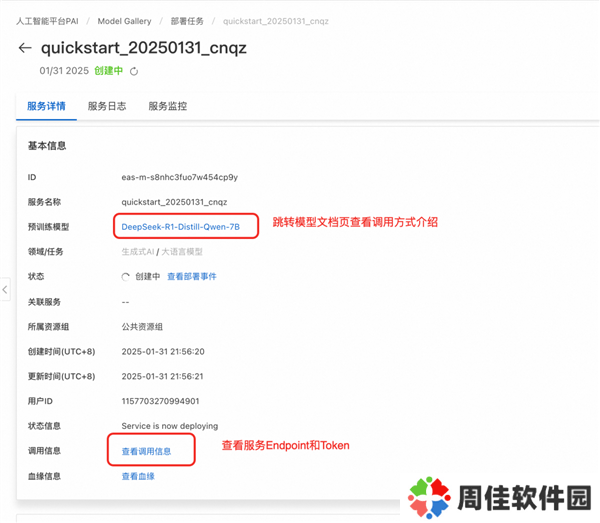Open 查看调用信息 link

tap(146, 451)
